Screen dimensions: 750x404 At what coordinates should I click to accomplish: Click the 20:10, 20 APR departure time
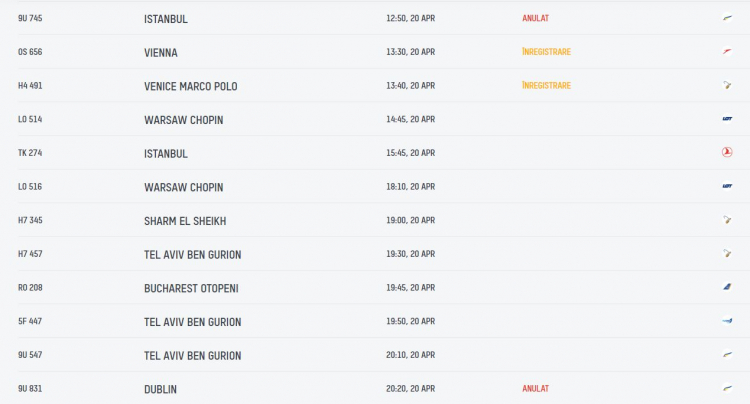[410, 355]
